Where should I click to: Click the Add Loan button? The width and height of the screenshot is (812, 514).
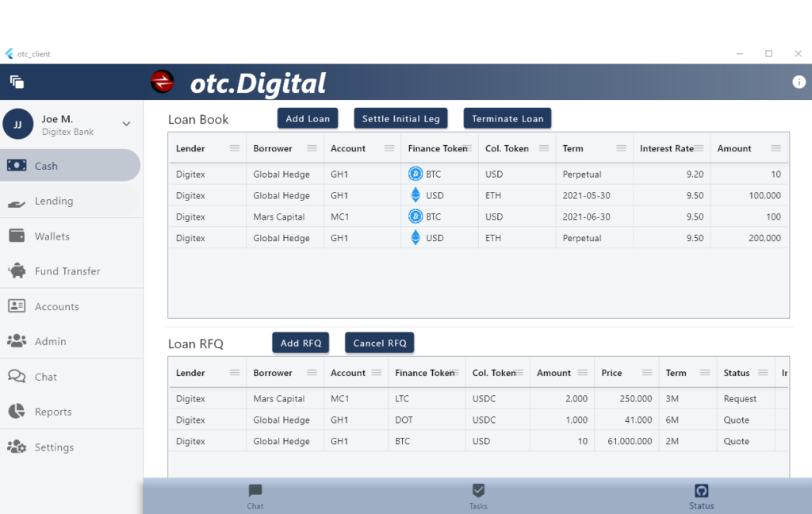[307, 117]
